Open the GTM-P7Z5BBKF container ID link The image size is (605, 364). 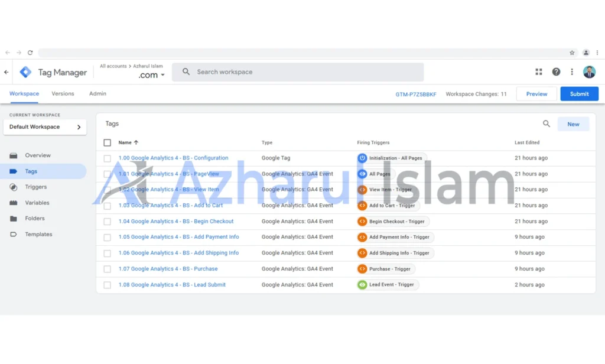[415, 94]
